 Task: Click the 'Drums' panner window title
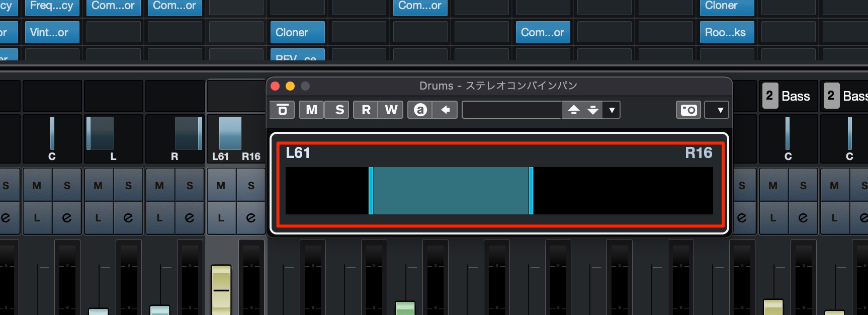coord(498,86)
